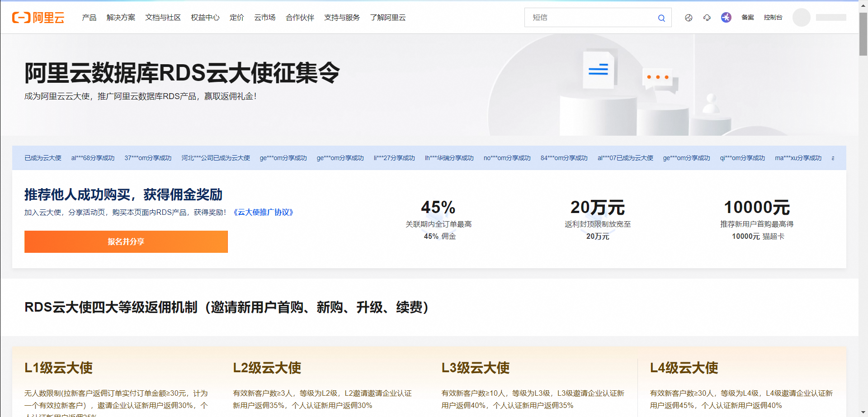The width and height of the screenshot is (868, 417).
Task: Click the text 关联期内全订单最高
Action: click(x=439, y=224)
